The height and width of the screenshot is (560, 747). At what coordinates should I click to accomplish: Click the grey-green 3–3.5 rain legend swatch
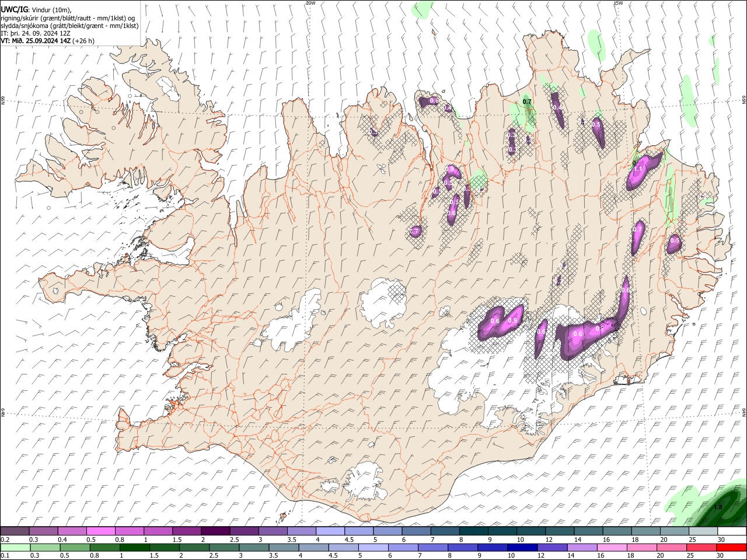click(x=254, y=547)
